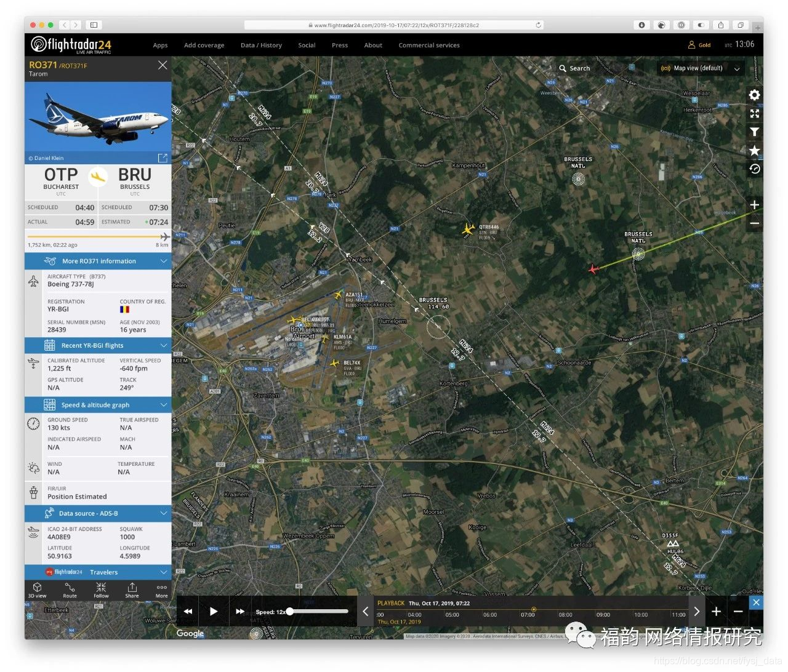Zoom out on the map
Viewport: 788px width, 672px height.
(x=754, y=223)
